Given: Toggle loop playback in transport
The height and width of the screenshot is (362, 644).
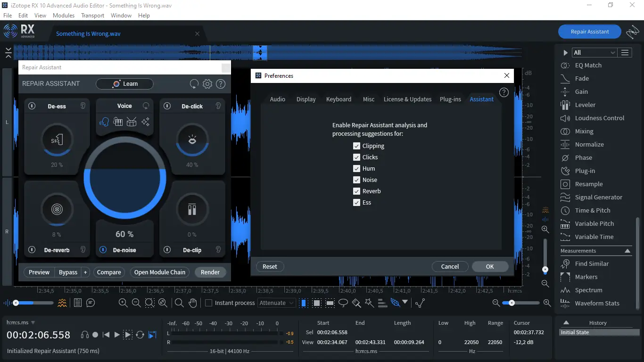Looking at the screenshot, I should [140, 335].
